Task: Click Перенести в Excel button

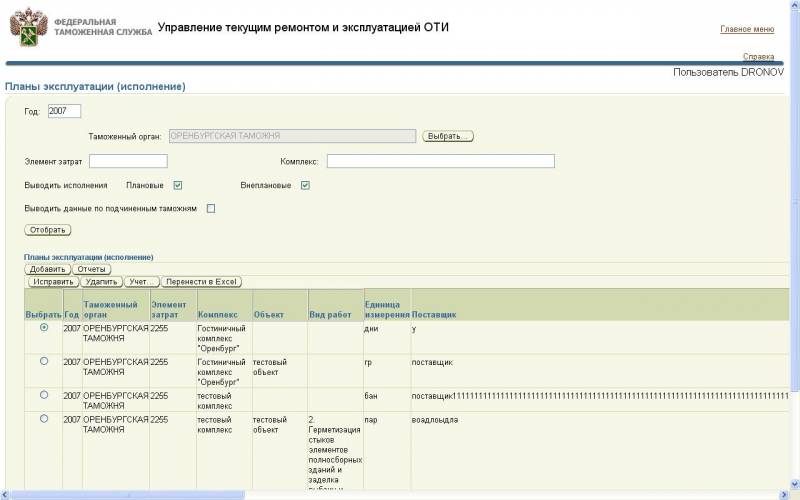Action: 201,282
